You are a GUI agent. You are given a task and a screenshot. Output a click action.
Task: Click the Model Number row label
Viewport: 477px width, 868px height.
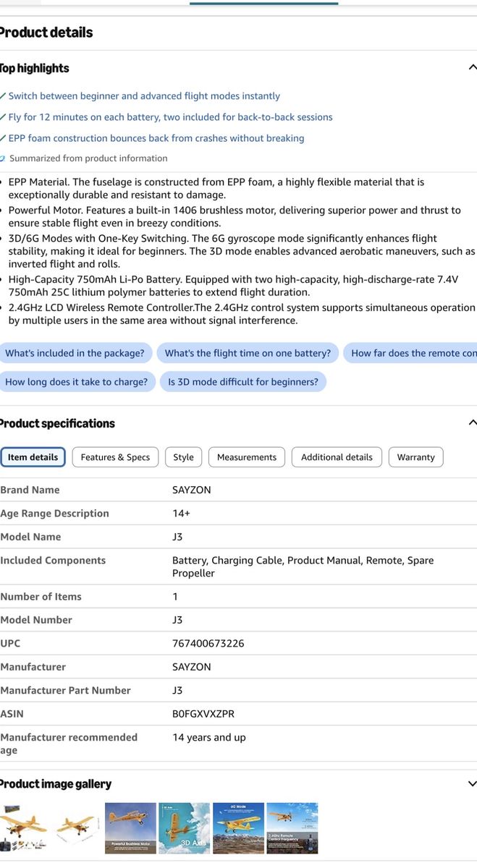36,620
